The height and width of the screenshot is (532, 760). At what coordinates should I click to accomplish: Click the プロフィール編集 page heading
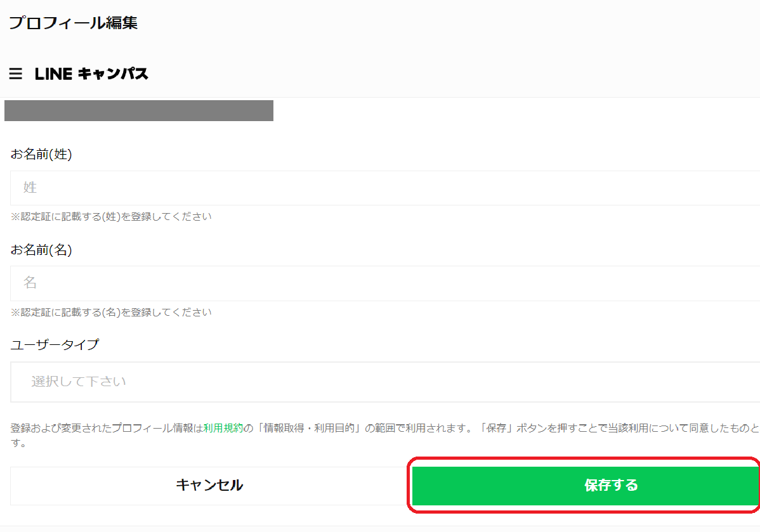(x=74, y=23)
